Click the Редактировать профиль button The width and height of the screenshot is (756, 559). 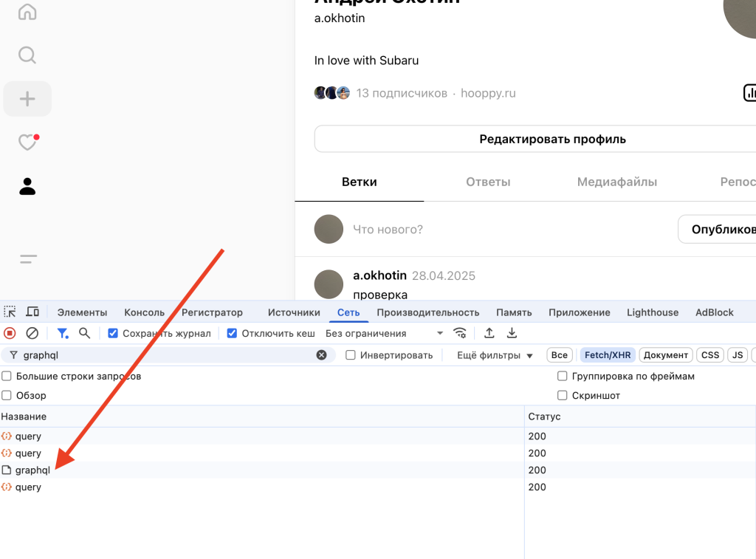point(552,139)
